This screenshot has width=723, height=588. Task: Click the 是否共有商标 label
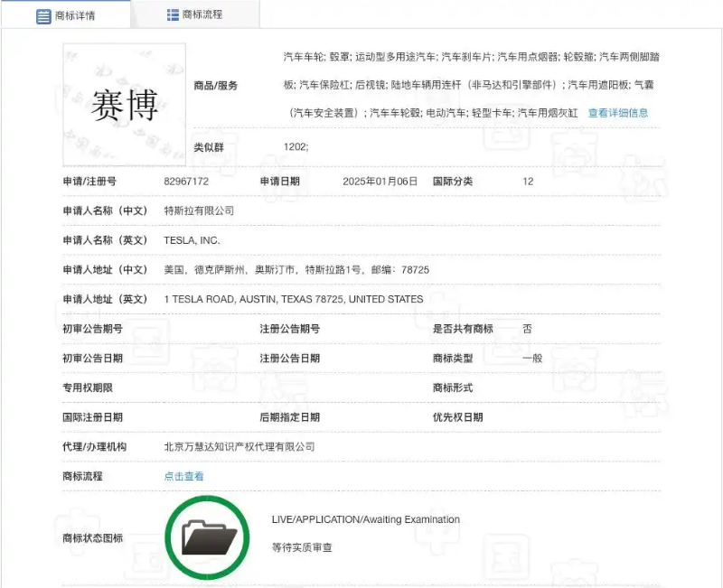(463, 329)
